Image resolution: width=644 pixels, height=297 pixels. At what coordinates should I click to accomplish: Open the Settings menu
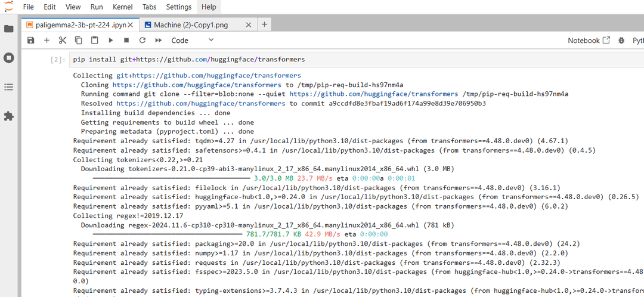pyautogui.click(x=179, y=7)
